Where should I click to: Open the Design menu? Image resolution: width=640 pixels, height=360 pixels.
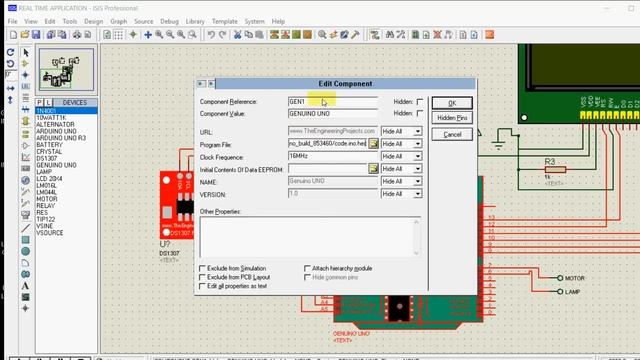point(93,21)
